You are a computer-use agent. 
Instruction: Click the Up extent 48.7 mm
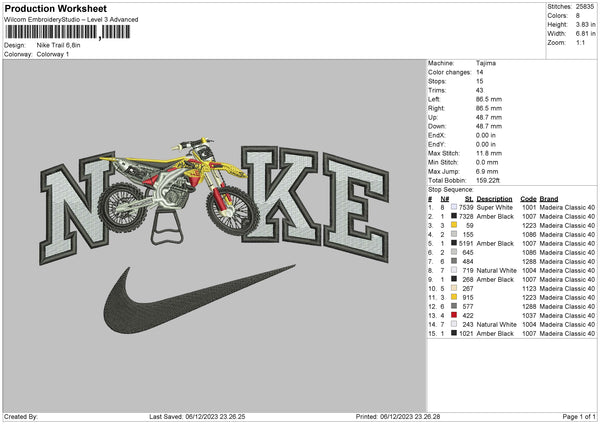(489, 117)
